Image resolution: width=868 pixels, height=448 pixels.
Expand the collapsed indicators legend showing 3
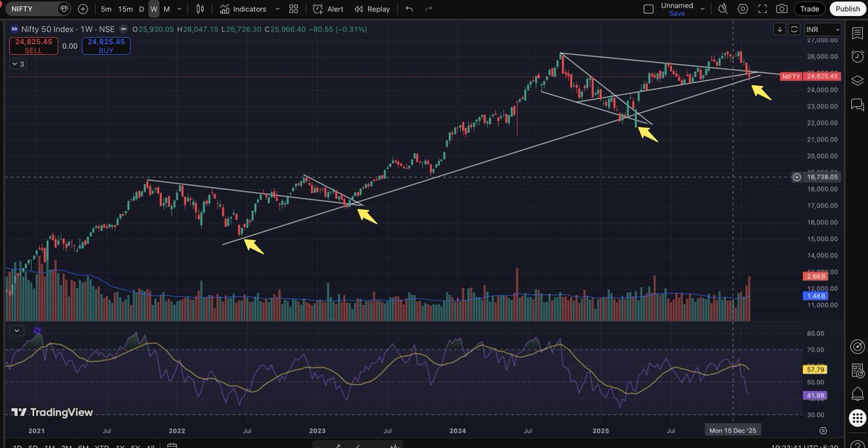[x=17, y=64]
